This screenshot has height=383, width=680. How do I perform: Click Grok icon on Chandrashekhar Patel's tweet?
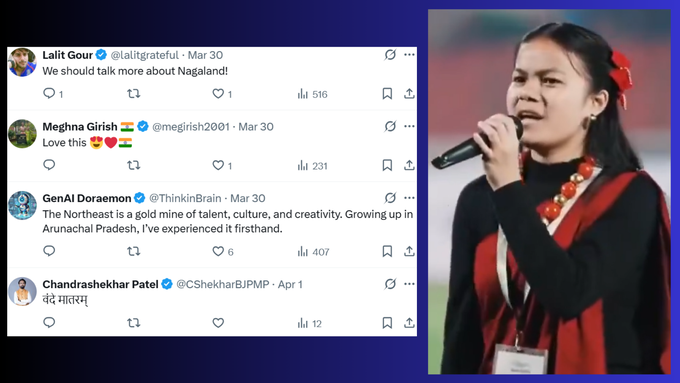pos(390,284)
